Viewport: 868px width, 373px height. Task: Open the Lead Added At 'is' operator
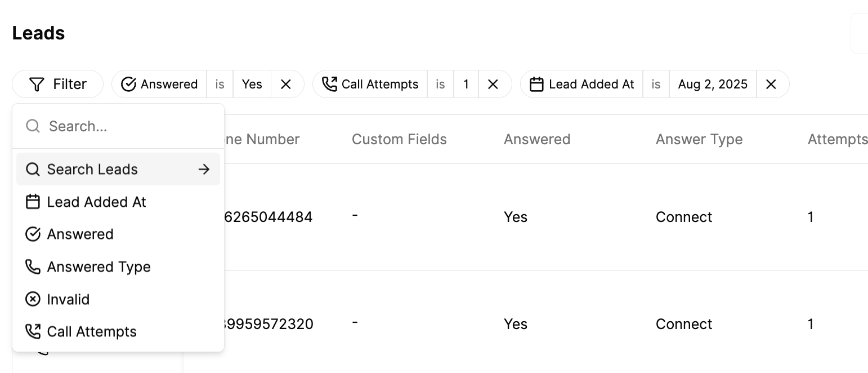(x=656, y=85)
